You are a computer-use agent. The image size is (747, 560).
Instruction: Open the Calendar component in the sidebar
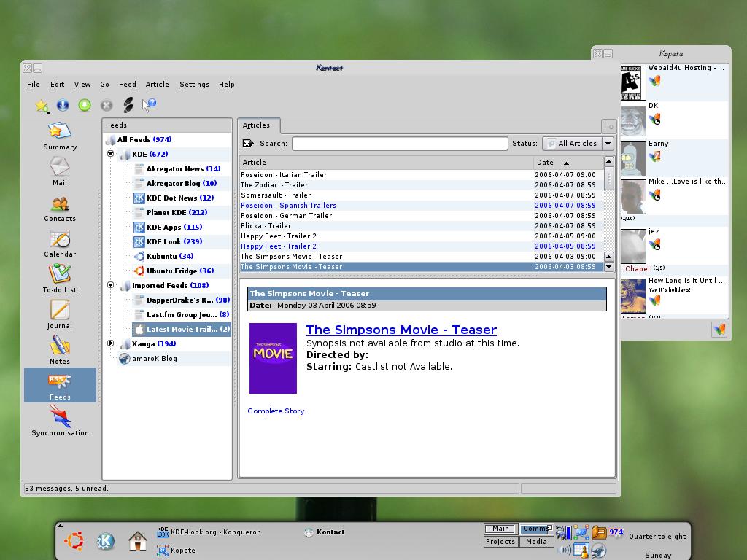pos(60,244)
